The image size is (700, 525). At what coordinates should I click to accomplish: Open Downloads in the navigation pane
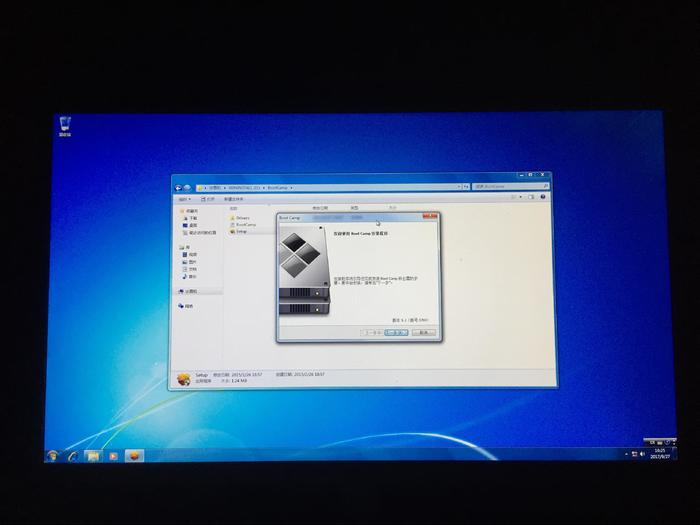pyautogui.click(x=191, y=218)
